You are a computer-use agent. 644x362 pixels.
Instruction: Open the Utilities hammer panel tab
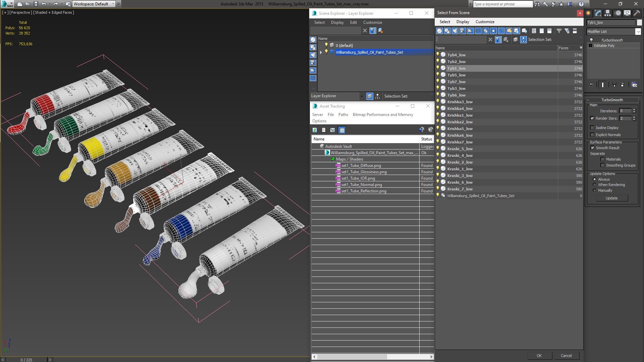click(637, 13)
